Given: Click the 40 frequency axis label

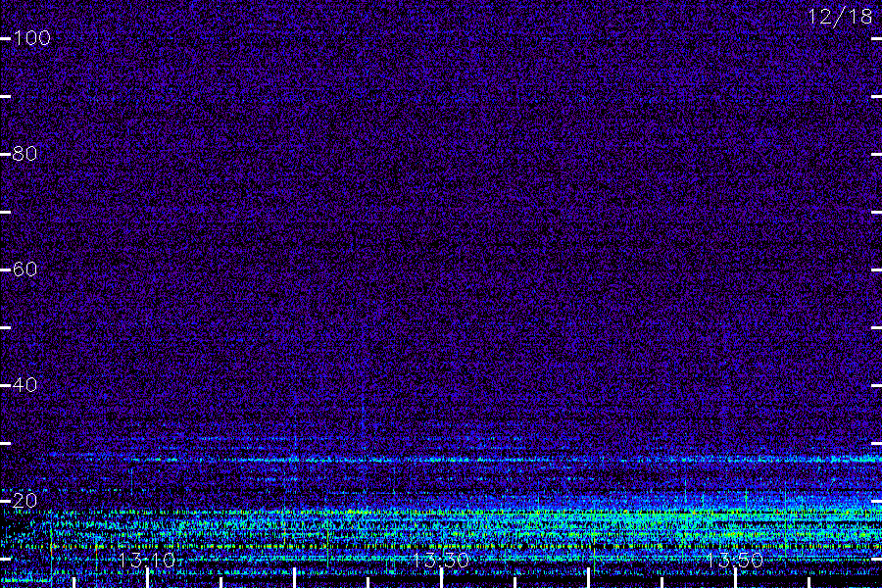Looking at the screenshot, I should tap(24, 385).
